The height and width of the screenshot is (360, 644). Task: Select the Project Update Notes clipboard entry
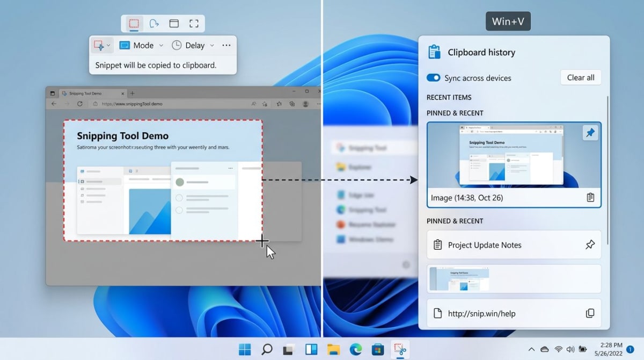(514, 245)
